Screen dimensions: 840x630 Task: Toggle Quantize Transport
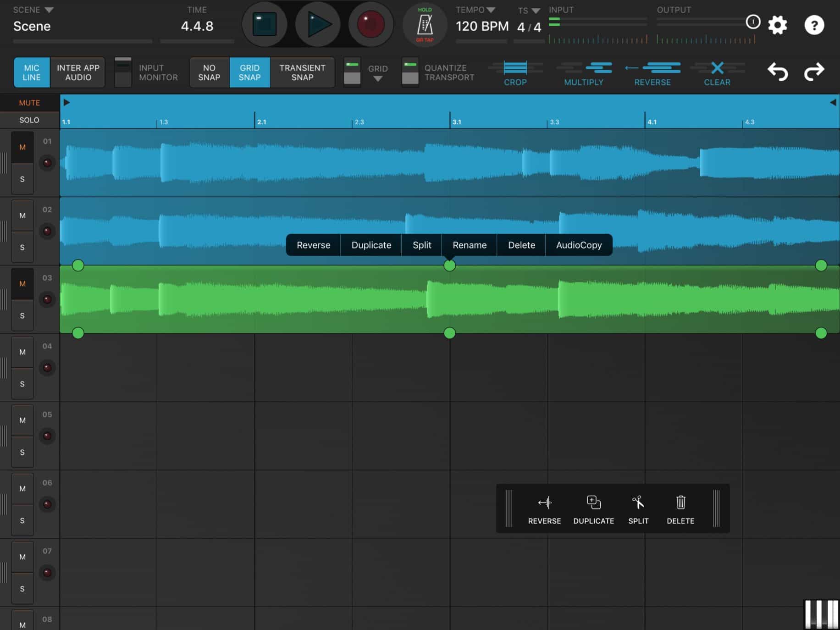click(x=409, y=72)
